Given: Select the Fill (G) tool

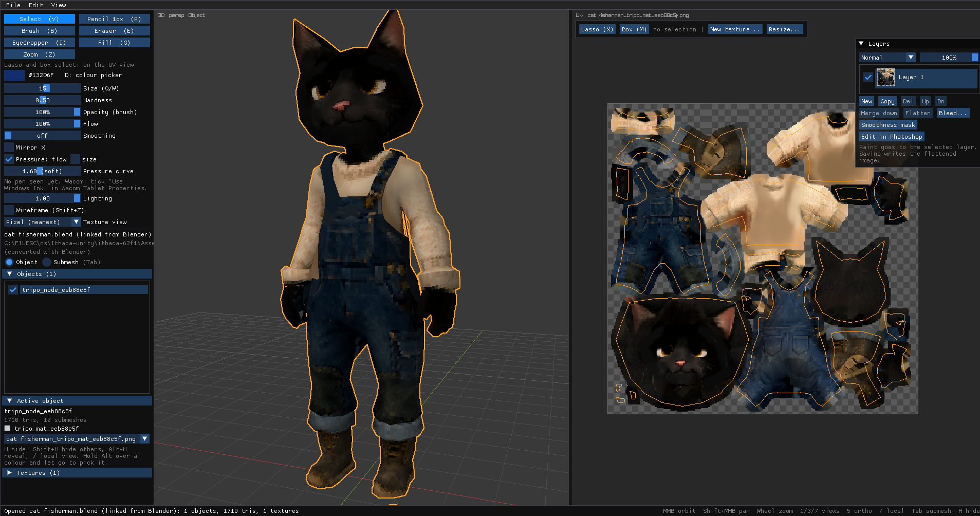Looking at the screenshot, I should click(114, 43).
